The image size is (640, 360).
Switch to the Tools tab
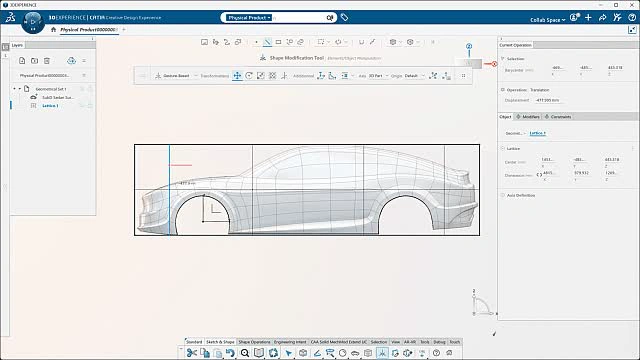tap(425, 342)
